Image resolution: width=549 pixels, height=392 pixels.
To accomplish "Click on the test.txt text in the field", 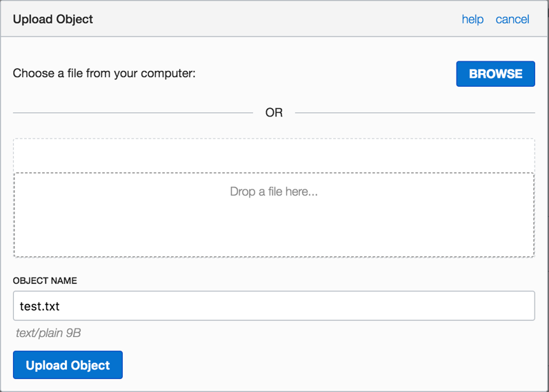I will click(40, 306).
